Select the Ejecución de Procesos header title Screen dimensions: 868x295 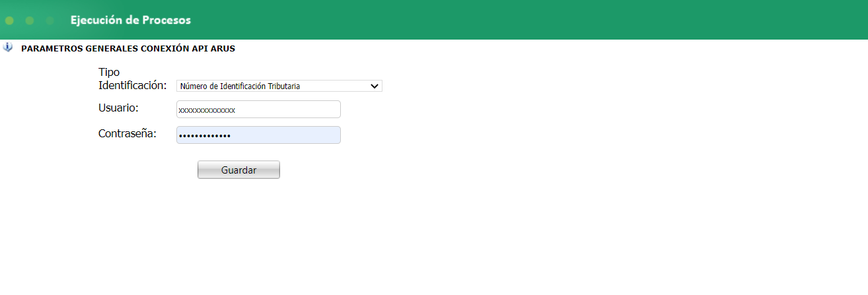(x=130, y=20)
